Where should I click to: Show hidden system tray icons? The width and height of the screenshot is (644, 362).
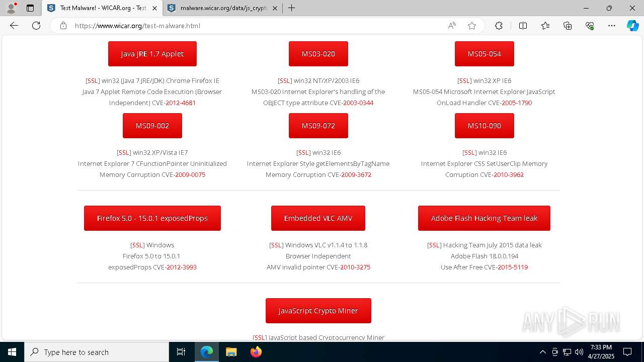(x=542, y=352)
